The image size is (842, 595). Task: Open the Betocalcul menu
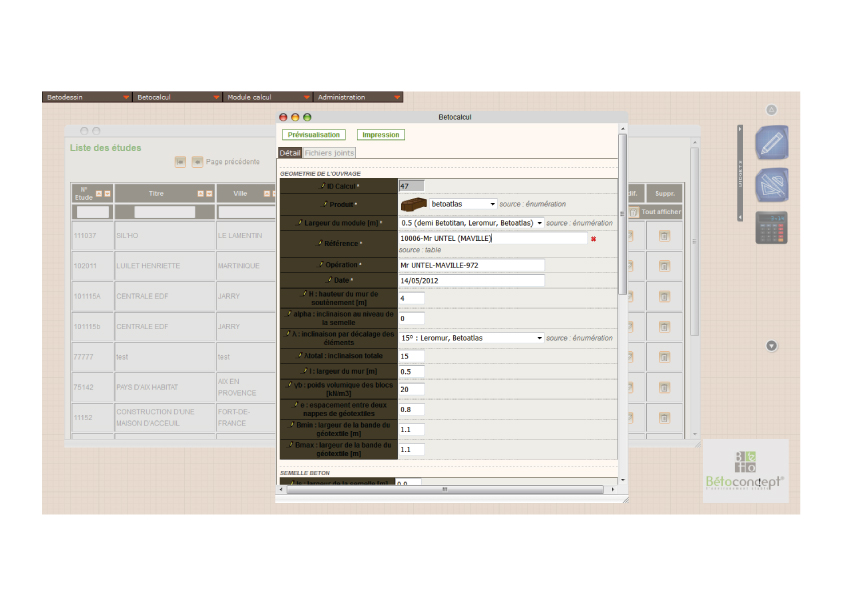177,97
